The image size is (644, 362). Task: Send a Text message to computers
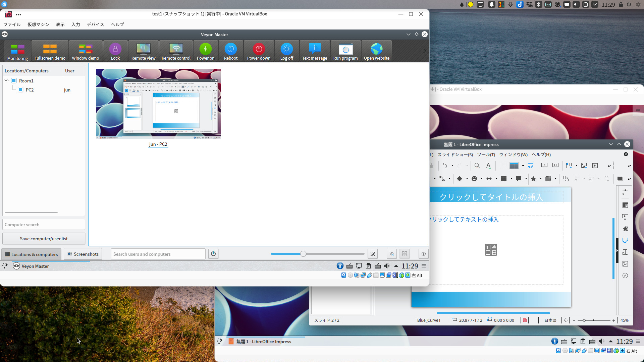[315, 51]
